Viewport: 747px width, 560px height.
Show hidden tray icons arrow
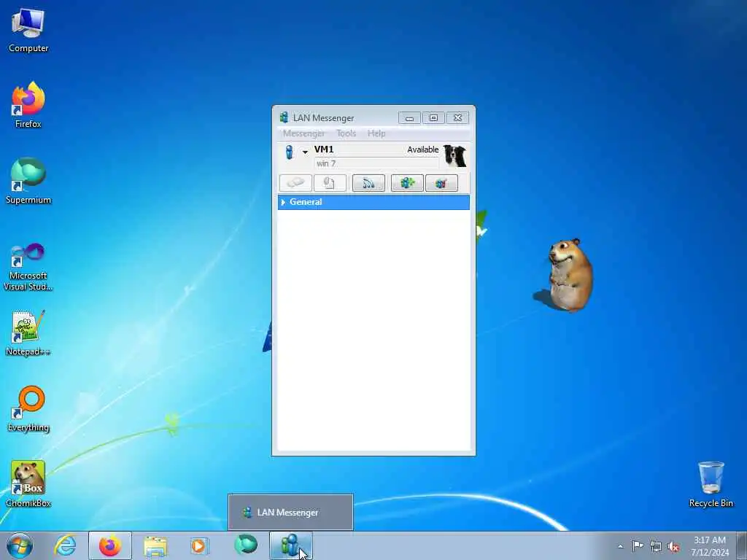tap(620, 546)
